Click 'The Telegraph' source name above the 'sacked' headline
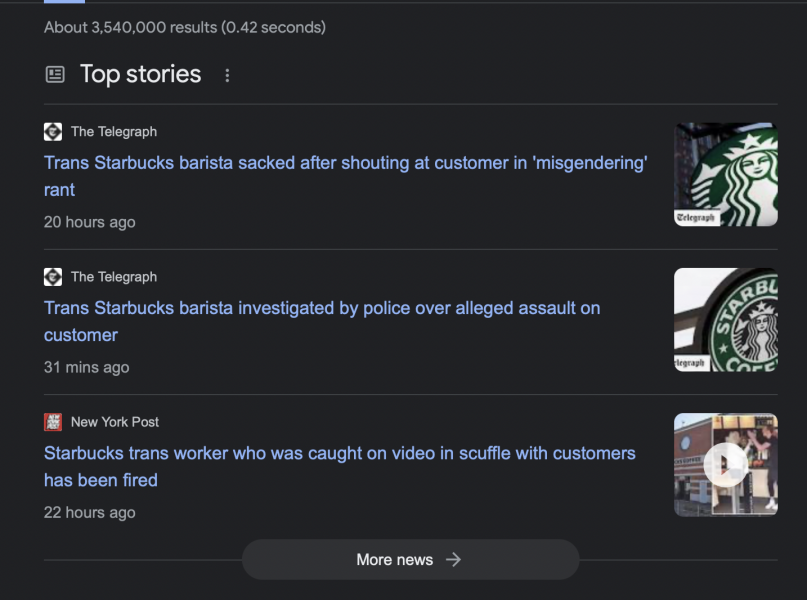The image size is (807, 600). [114, 132]
